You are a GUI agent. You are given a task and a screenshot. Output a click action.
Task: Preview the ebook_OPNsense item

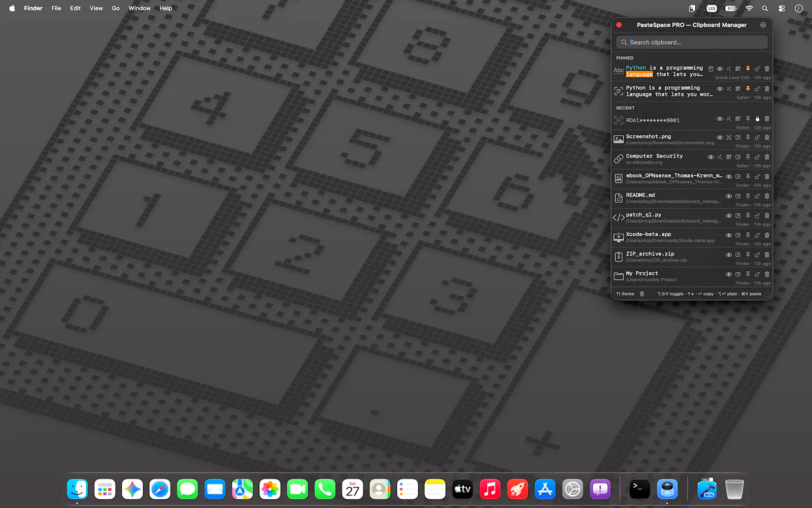click(729, 176)
